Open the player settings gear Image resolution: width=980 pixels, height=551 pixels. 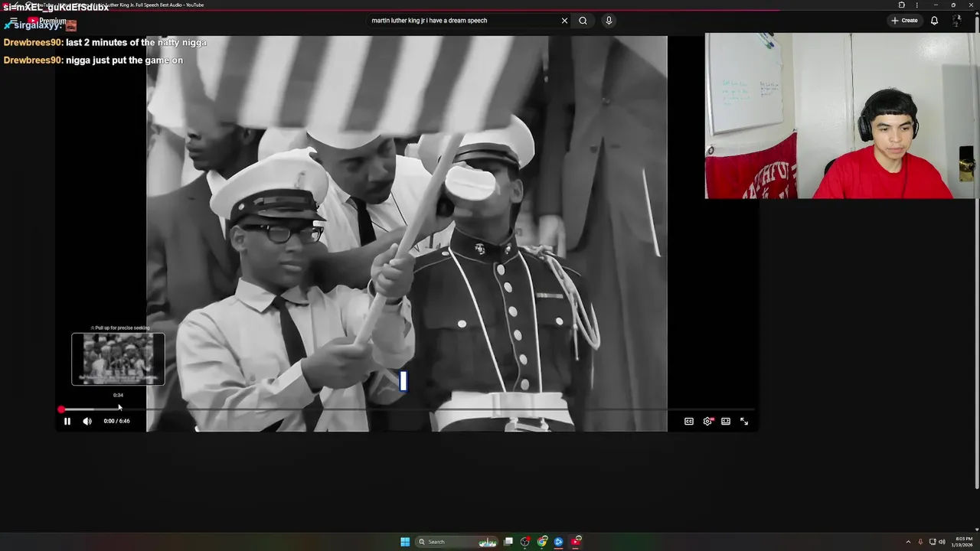pos(707,421)
